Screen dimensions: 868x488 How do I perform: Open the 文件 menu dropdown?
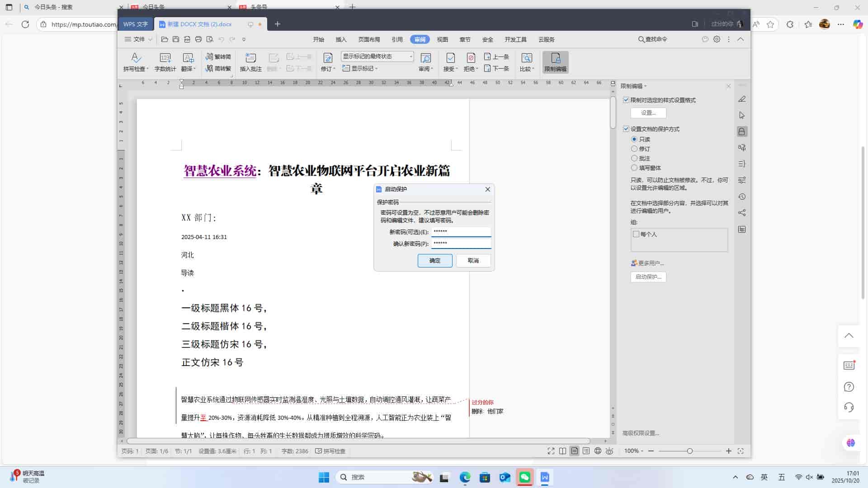(x=138, y=39)
